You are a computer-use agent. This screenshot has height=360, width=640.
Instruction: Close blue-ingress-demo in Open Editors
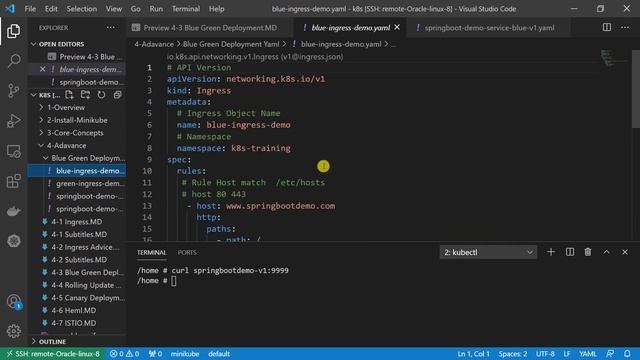click(x=42, y=69)
